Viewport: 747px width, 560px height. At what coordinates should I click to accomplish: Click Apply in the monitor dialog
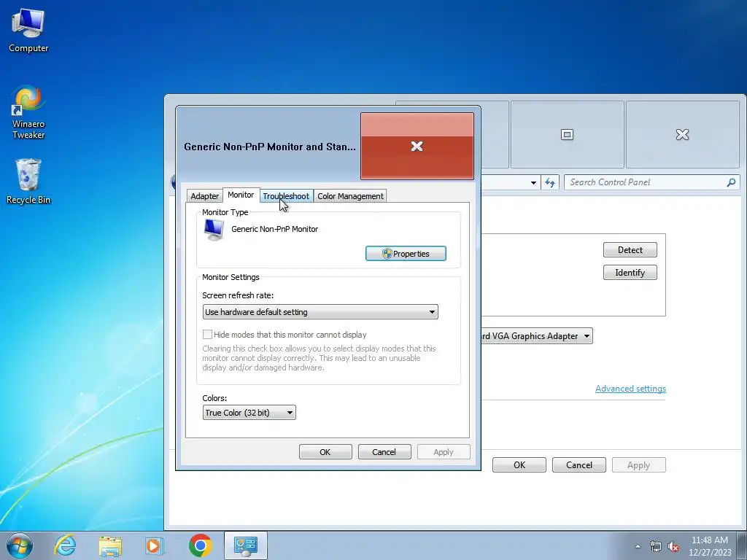444,452
